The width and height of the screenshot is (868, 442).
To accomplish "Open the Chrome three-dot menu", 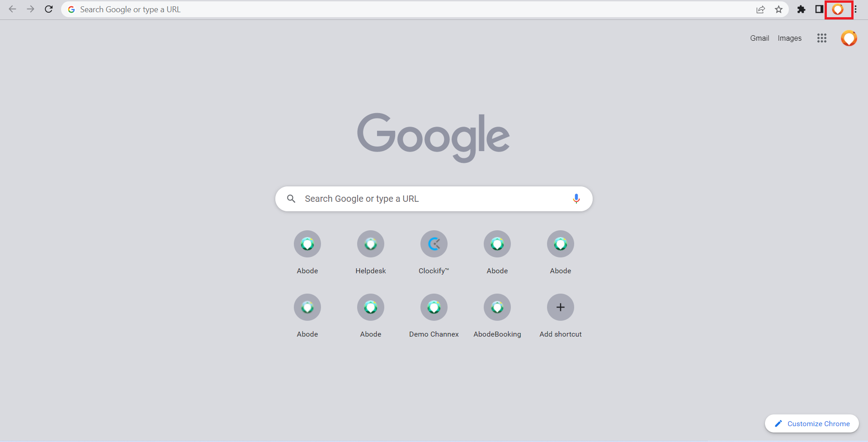I will 855,10.
